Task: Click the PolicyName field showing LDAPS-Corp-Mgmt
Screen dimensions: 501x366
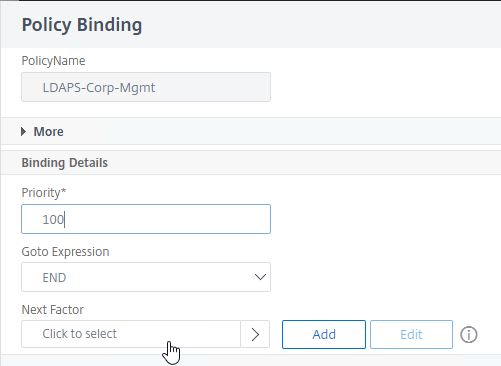Action: [146, 87]
